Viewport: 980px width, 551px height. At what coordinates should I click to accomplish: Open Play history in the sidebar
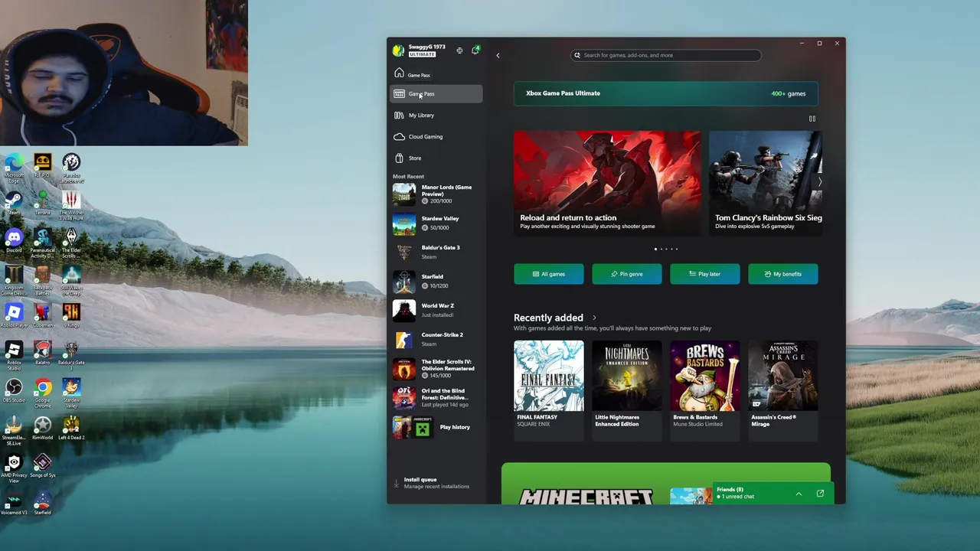pos(436,427)
